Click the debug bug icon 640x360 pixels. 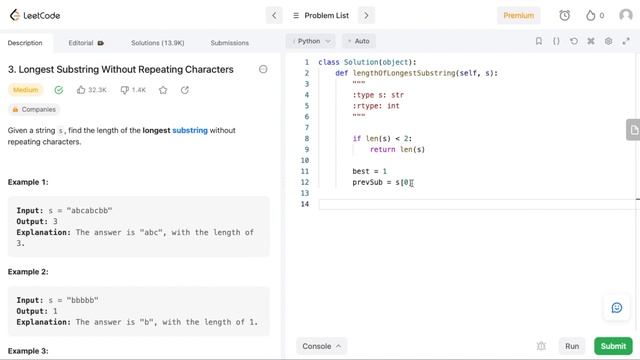click(x=541, y=346)
